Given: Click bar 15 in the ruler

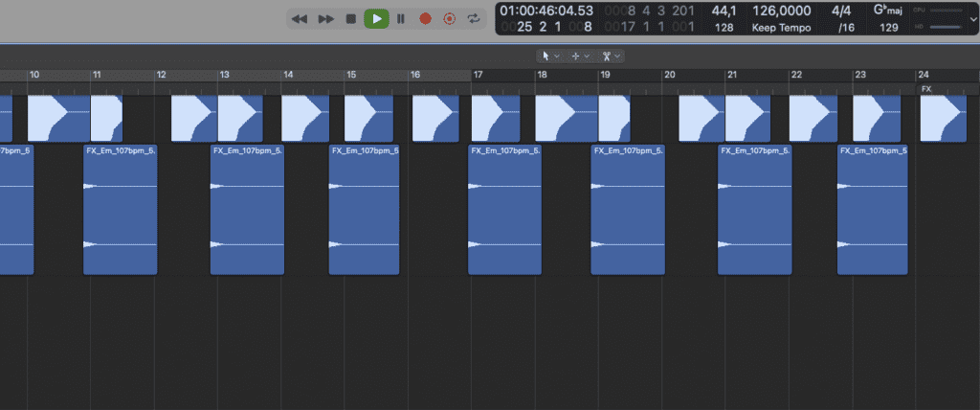Looking at the screenshot, I should (351, 75).
